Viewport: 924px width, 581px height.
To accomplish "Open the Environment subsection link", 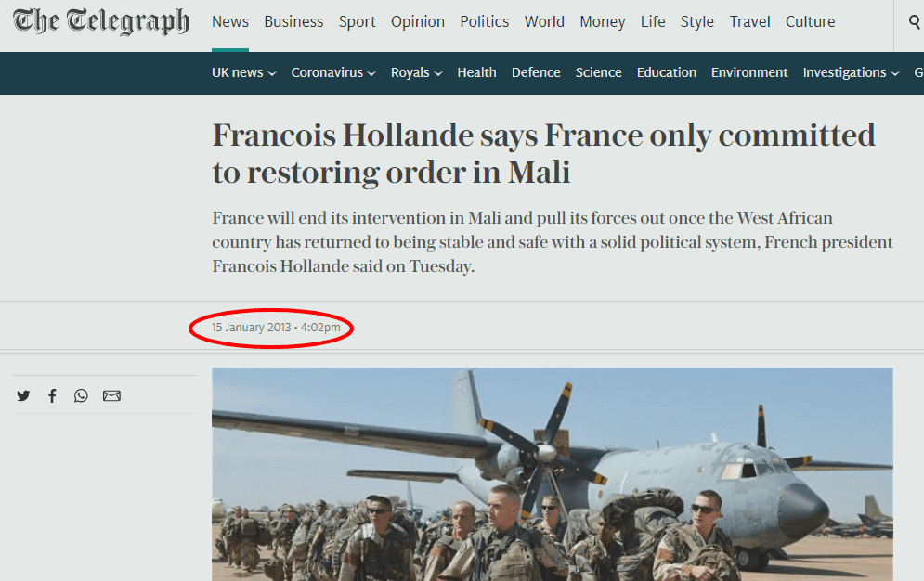I will coord(749,72).
